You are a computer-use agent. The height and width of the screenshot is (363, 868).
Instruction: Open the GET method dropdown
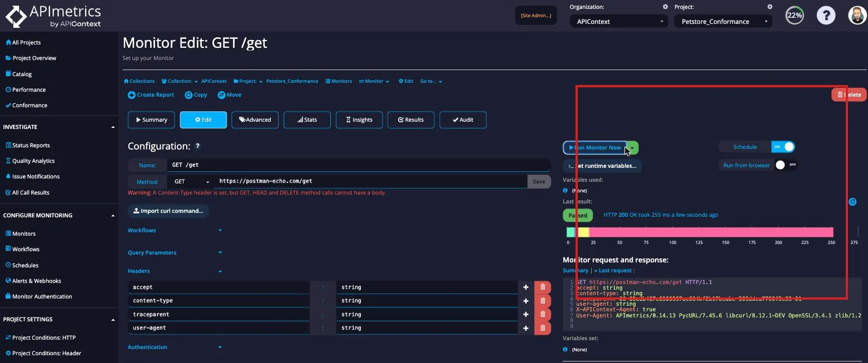click(x=192, y=181)
